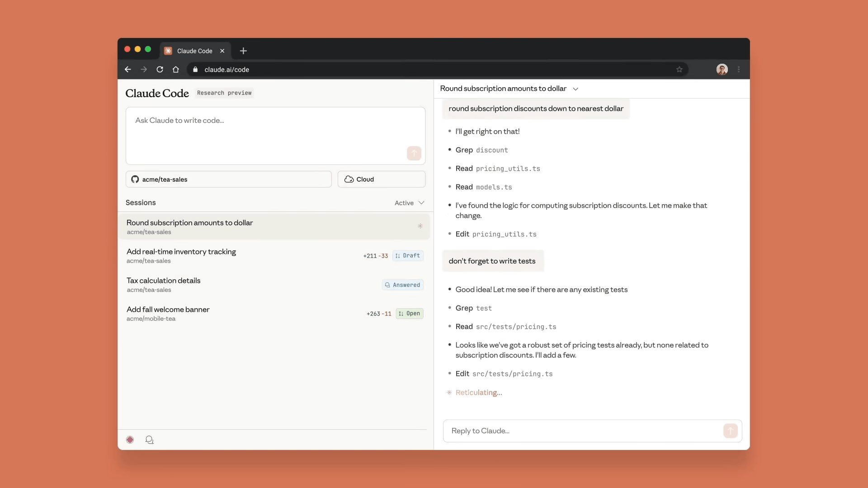Expand the Active sessions filter dropdown
Screen dimensions: 868x488
pyautogui.click(x=409, y=203)
